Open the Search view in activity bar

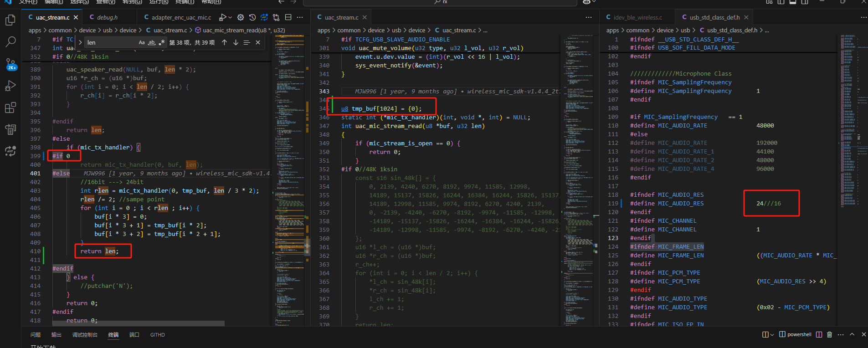tap(10, 42)
